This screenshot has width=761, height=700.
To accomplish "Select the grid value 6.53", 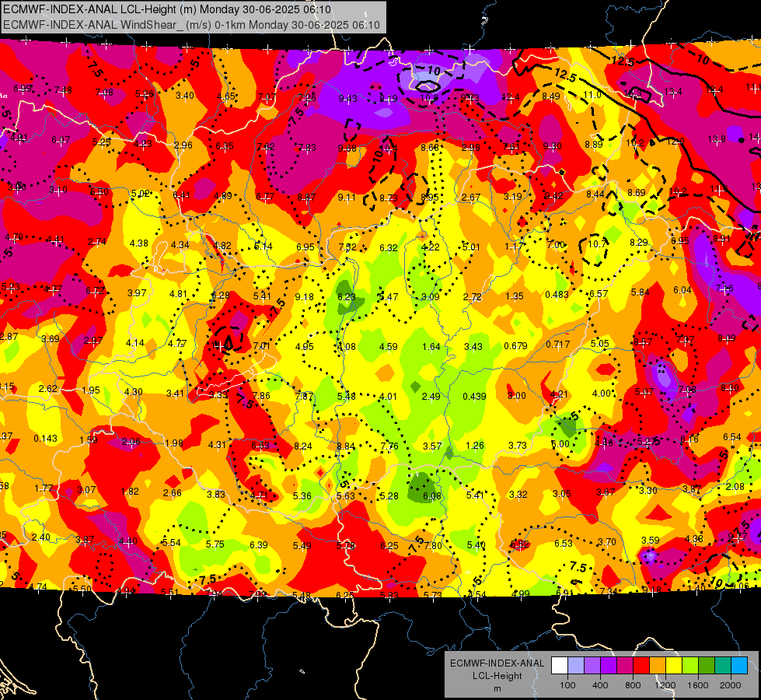I will 564,544.
